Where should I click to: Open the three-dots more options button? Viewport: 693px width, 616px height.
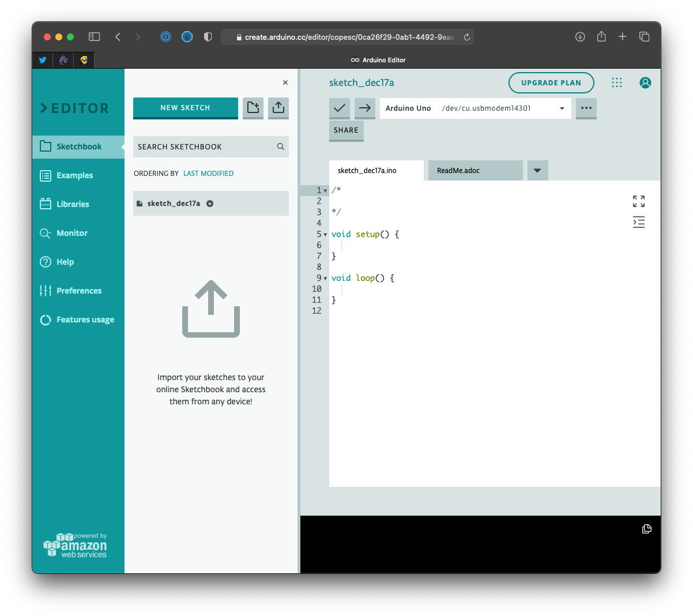point(586,108)
